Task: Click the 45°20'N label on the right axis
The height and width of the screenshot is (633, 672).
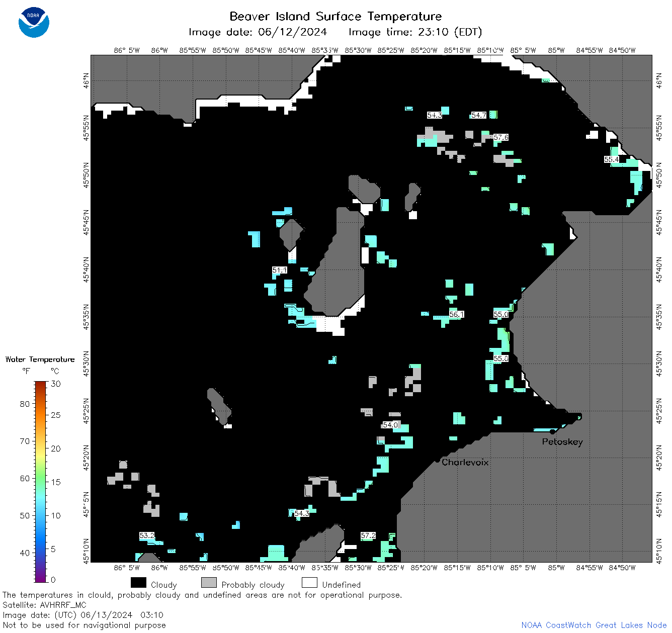Action: click(x=659, y=457)
